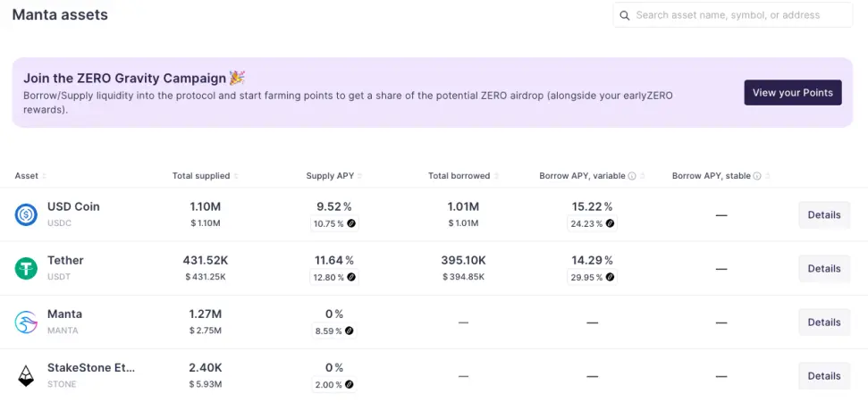
Task: Sort by Borrow APY, stable arrows
Action: pos(768,176)
